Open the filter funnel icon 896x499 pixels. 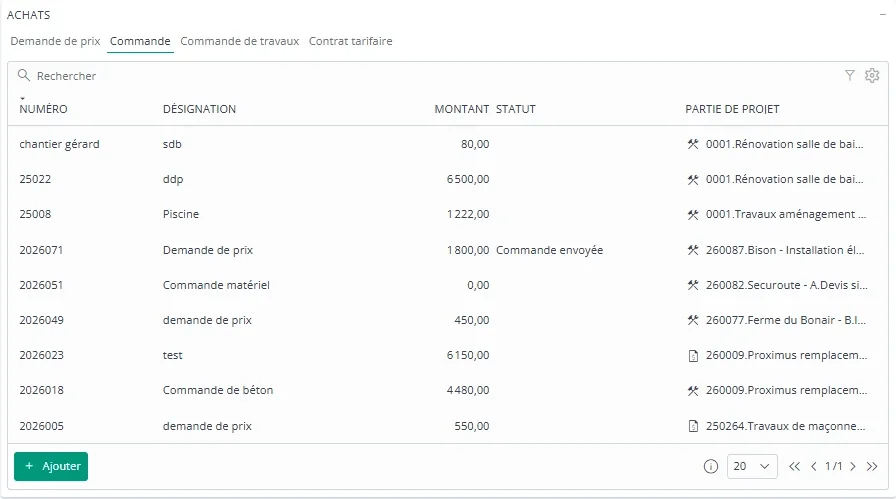tap(850, 75)
